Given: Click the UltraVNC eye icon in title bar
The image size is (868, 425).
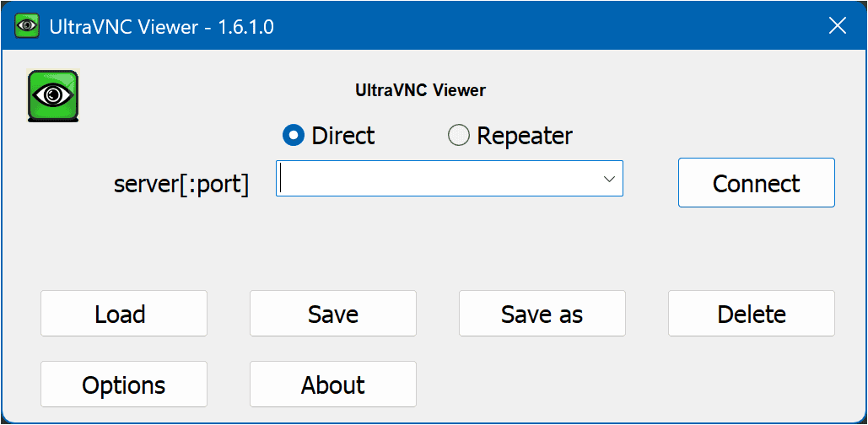Looking at the screenshot, I should (28, 26).
